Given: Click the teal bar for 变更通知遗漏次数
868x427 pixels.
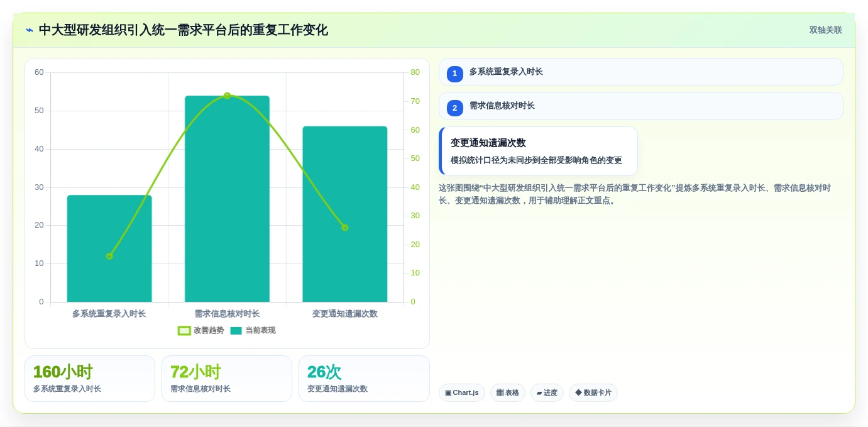Looking at the screenshot, I should [x=345, y=214].
